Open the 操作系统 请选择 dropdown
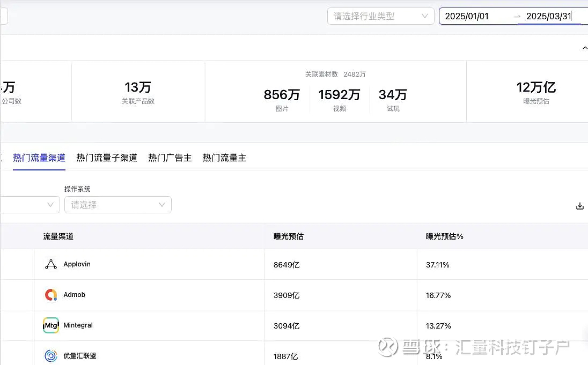The width and height of the screenshot is (588, 365). [117, 205]
